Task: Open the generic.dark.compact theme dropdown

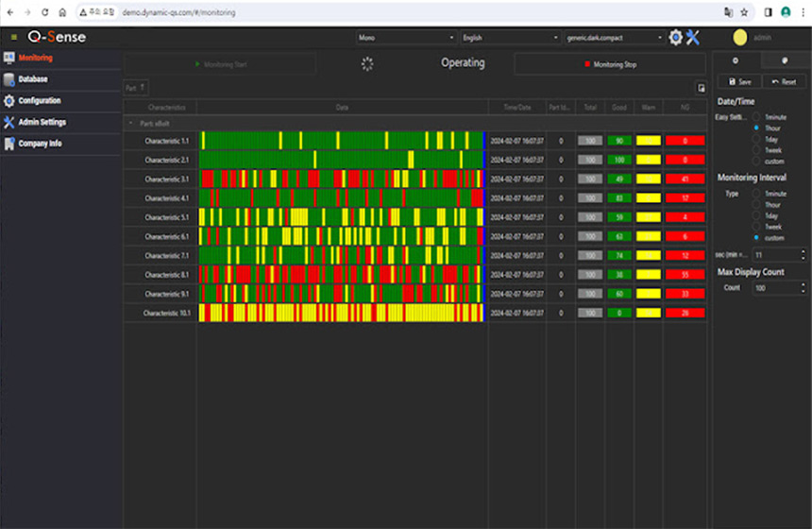Action: tap(615, 38)
